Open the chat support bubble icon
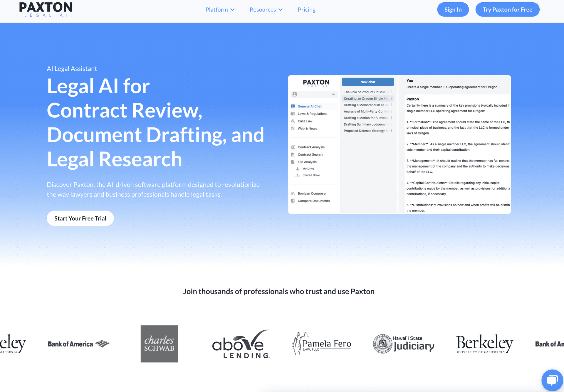564x392 pixels. pos(552,380)
